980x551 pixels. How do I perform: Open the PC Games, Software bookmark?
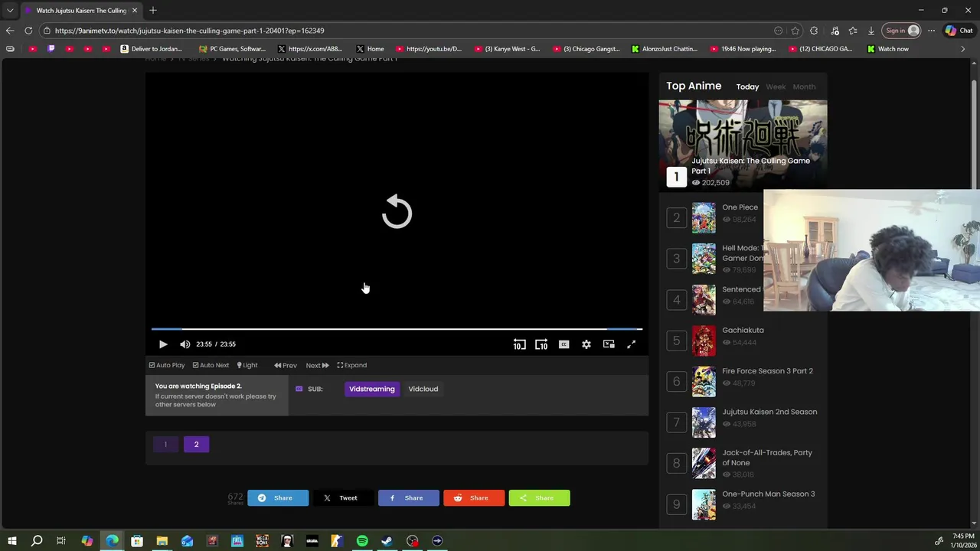(x=232, y=49)
